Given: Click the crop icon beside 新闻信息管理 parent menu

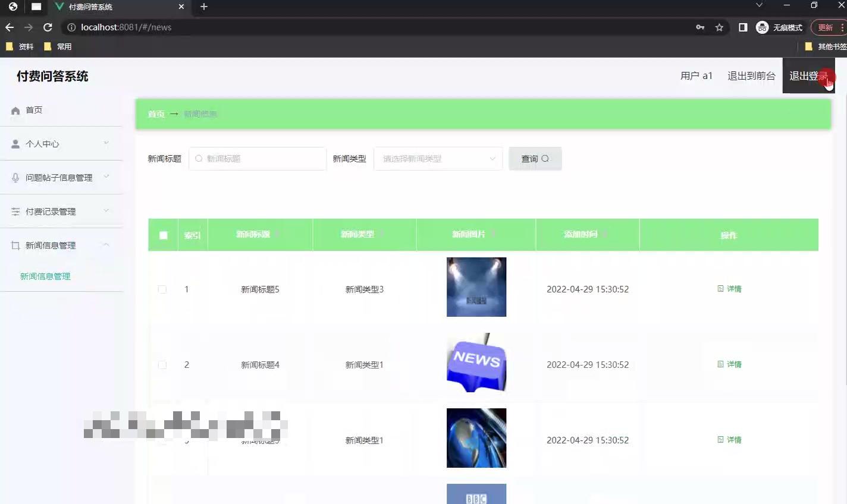Looking at the screenshot, I should 15,245.
